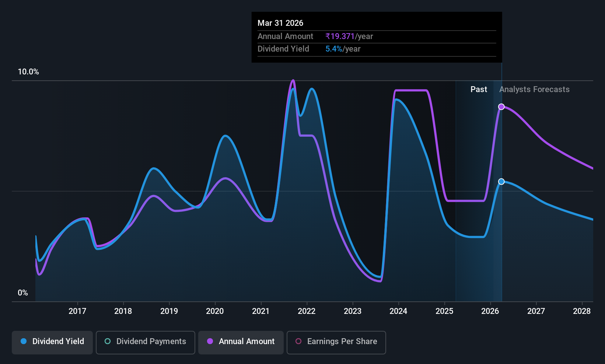Select the 2024 label on the x-axis
This screenshot has height=364, width=605.
pos(398,311)
